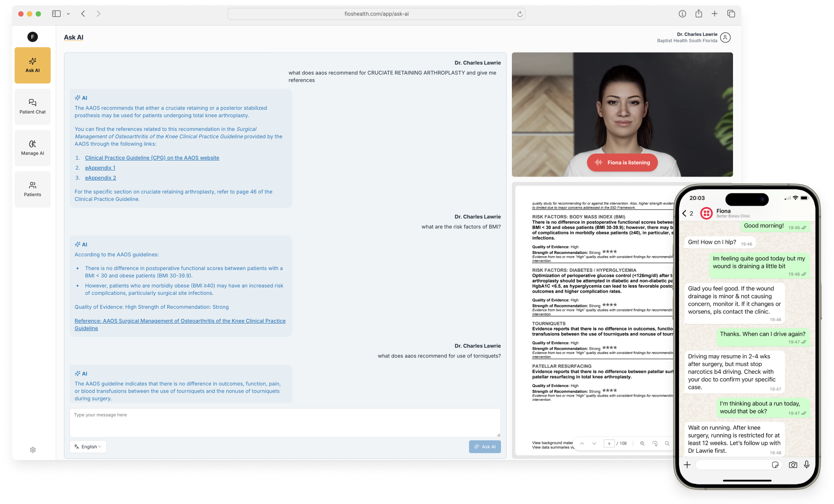Reload the page with the refresh icon
Screen dimensions: 834x504
tap(520, 14)
